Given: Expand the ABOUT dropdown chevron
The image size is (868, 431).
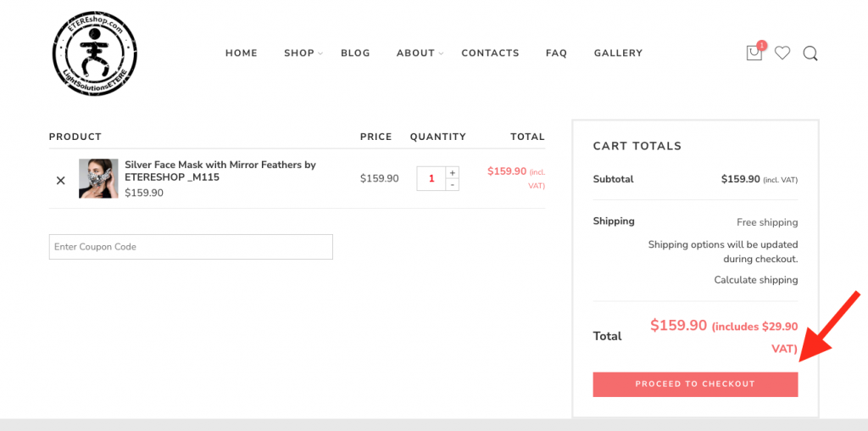Looking at the screenshot, I should [x=441, y=53].
